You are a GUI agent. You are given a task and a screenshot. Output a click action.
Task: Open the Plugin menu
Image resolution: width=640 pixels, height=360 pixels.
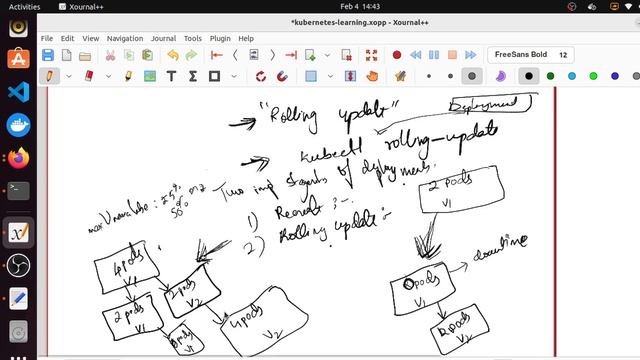pyautogui.click(x=220, y=38)
